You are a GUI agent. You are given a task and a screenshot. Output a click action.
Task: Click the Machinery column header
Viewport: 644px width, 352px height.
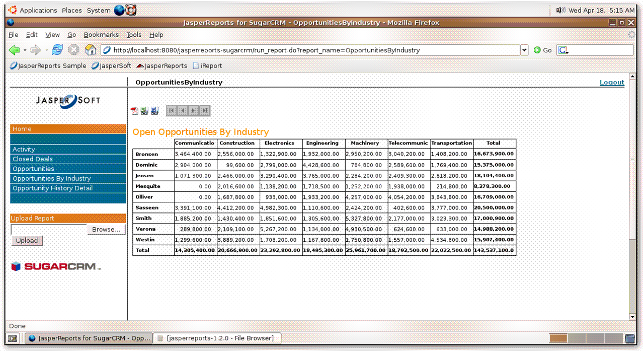(x=365, y=144)
